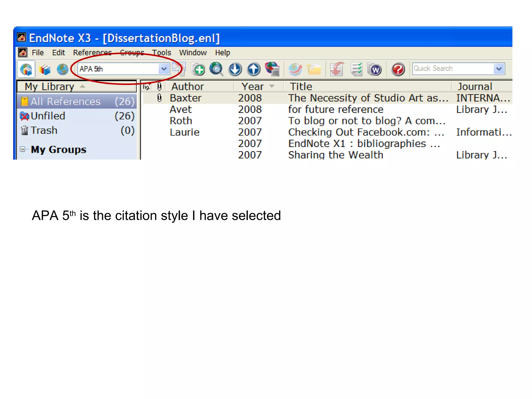The height and width of the screenshot is (399, 532).
Task: Click the Informati... journal cell
Action: (x=484, y=132)
